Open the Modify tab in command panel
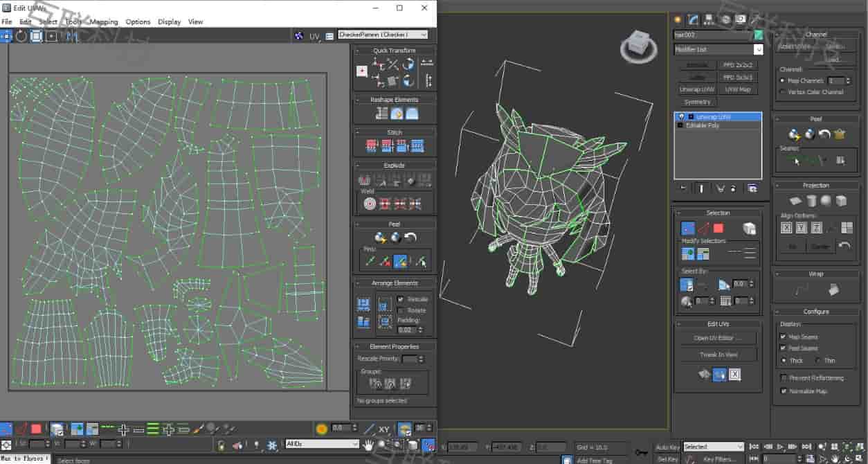This screenshot has height=464, width=868. (x=693, y=19)
